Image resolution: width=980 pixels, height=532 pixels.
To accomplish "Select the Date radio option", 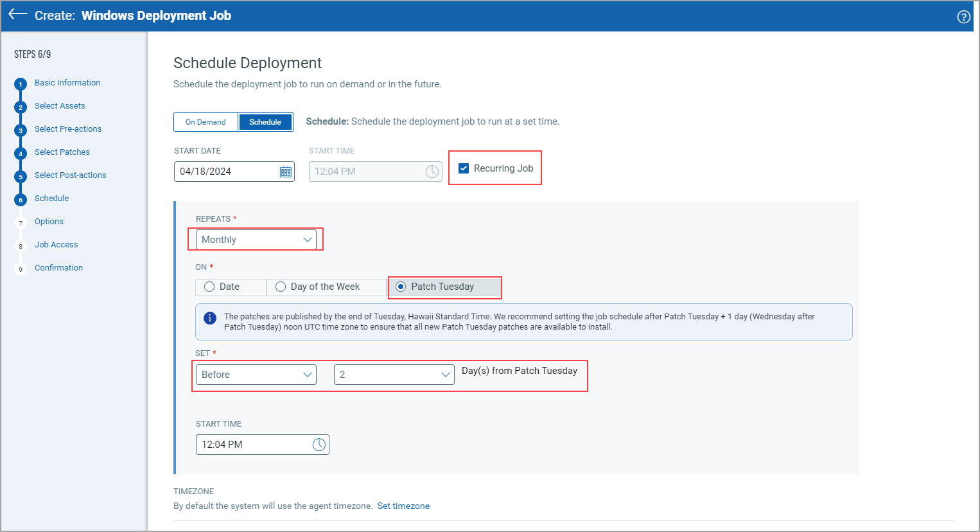I will click(x=209, y=287).
